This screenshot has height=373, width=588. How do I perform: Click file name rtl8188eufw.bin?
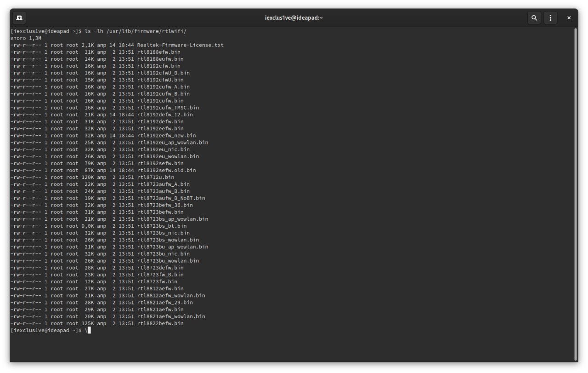160,59
